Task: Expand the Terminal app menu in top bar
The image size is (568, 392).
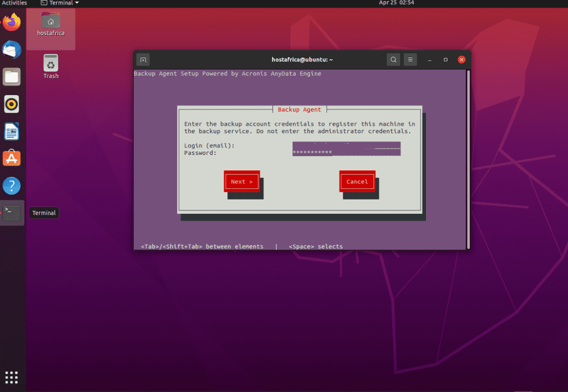Action: pos(60,3)
